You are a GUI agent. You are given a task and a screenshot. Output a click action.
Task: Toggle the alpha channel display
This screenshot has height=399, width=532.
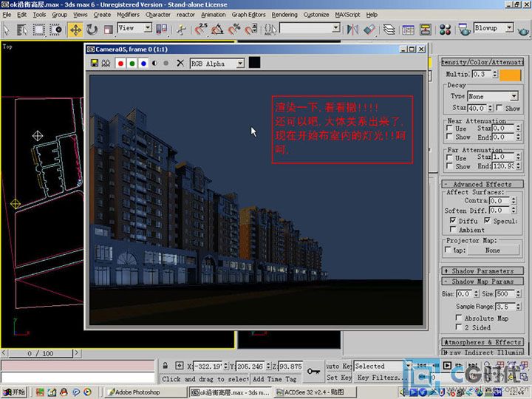[154, 64]
